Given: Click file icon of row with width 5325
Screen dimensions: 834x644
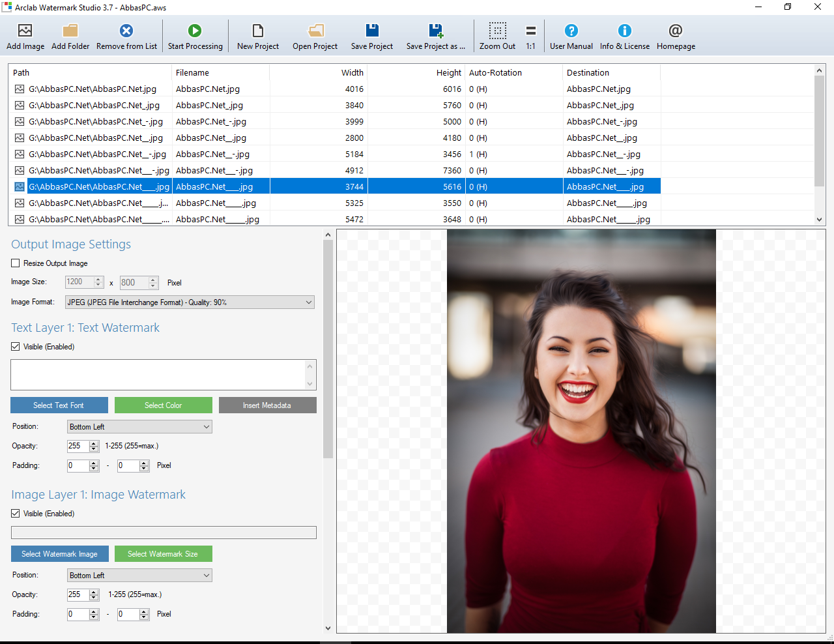Looking at the screenshot, I should tap(20, 203).
